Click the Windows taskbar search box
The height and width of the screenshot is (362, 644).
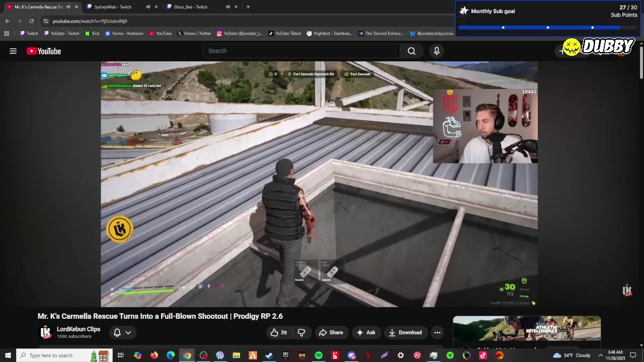click(x=64, y=355)
